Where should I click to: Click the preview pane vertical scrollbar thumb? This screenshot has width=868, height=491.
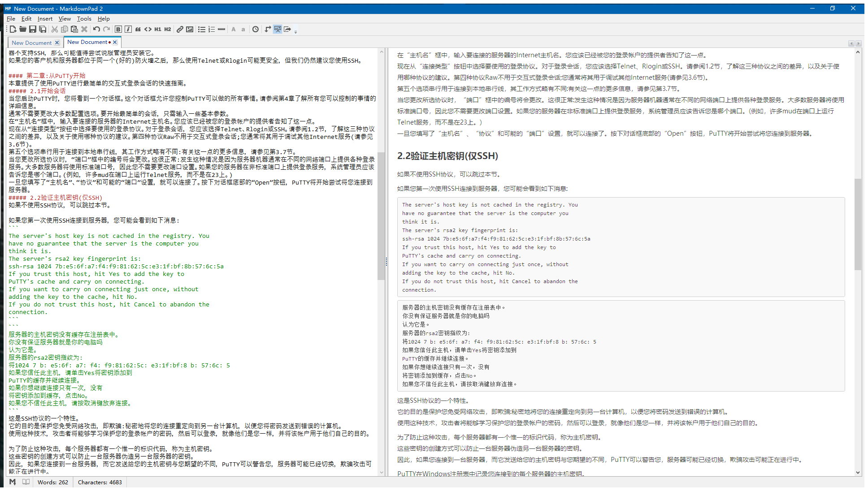[858, 224]
